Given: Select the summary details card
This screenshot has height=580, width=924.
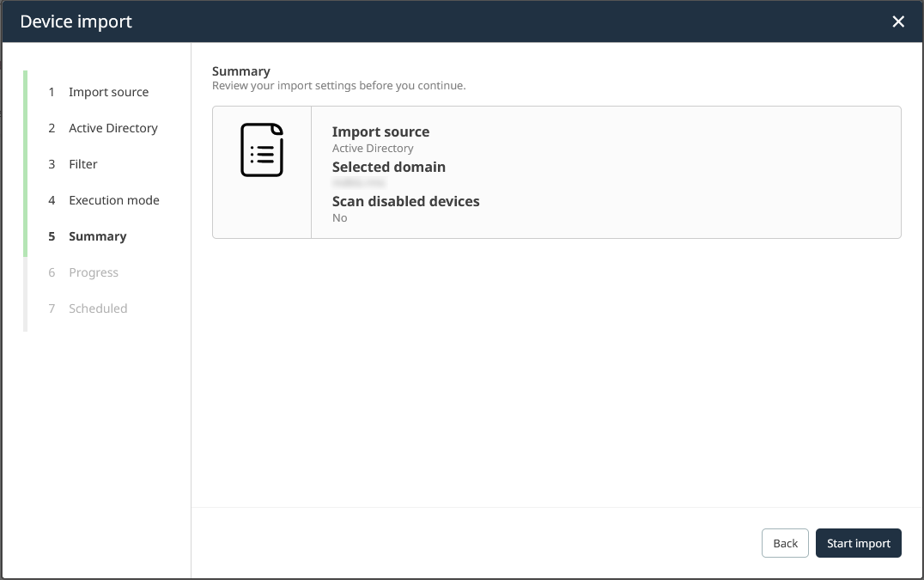Looking at the screenshot, I should click(x=556, y=172).
